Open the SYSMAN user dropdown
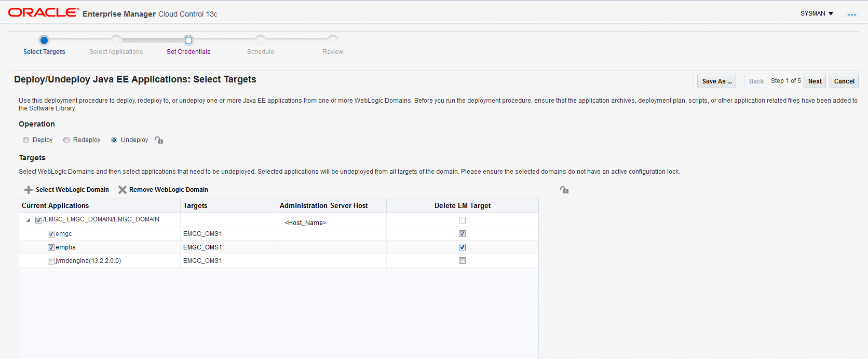This screenshot has width=868, height=364. tap(817, 13)
